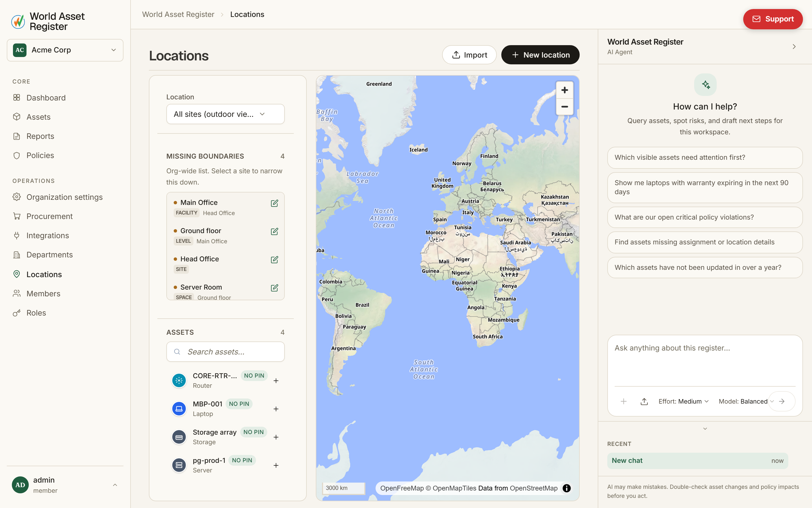The height and width of the screenshot is (508, 812).
Task: Select find assets missing assignment suggestion
Action: pyautogui.click(x=705, y=242)
